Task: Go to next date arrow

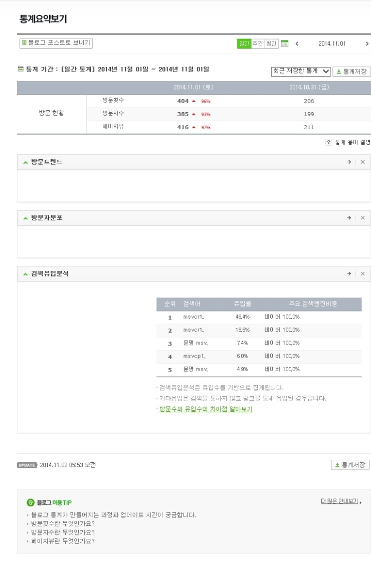Action: (367, 44)
